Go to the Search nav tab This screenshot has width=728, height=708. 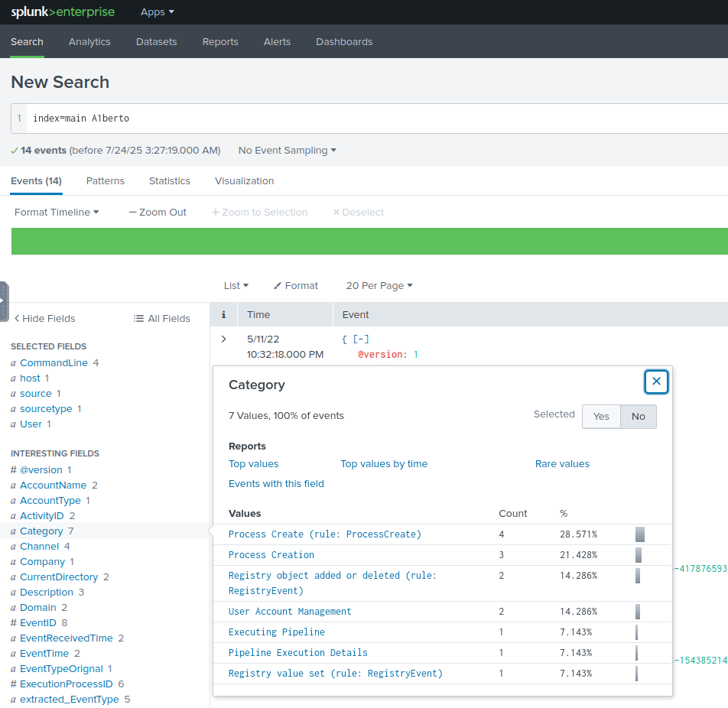[27, 42]
